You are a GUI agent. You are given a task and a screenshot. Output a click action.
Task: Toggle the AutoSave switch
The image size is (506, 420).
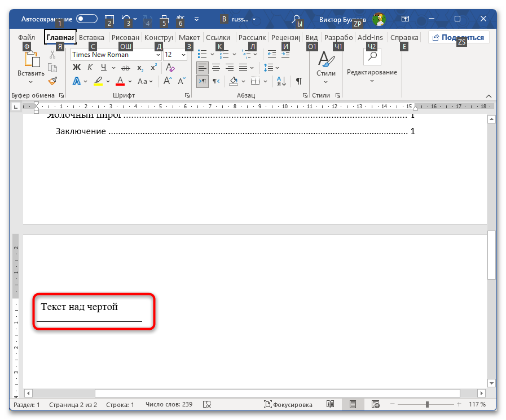(87, 19)
